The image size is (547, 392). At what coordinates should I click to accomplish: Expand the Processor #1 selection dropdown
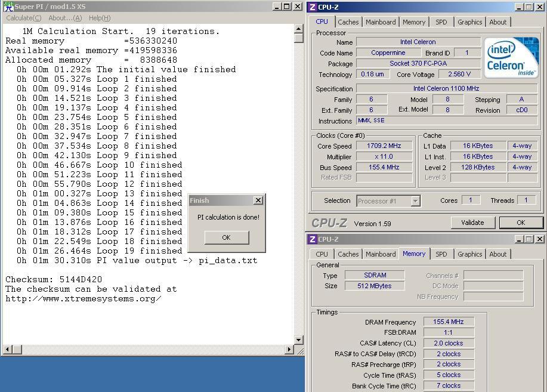(415, 201)
